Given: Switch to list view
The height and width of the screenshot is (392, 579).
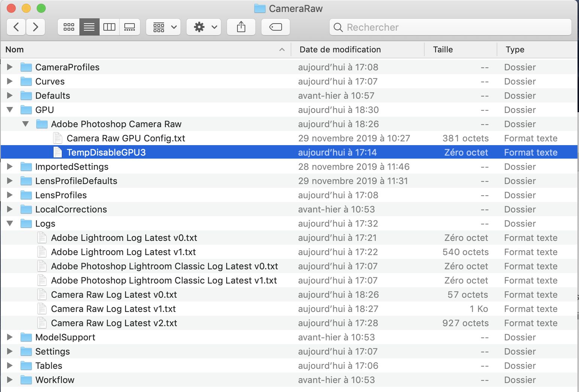Looking at the screenshot, I should point(89,27).
